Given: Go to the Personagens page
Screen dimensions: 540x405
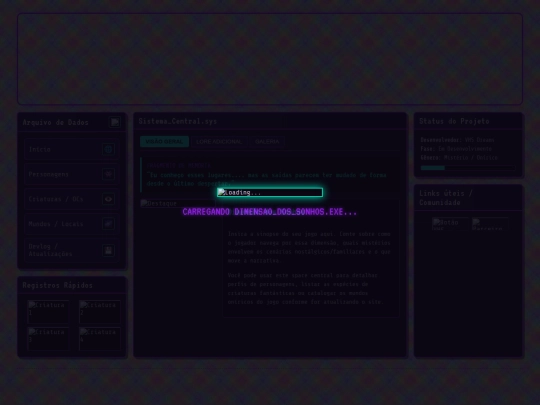Looking at the screenshot, I should click(72, 174).
